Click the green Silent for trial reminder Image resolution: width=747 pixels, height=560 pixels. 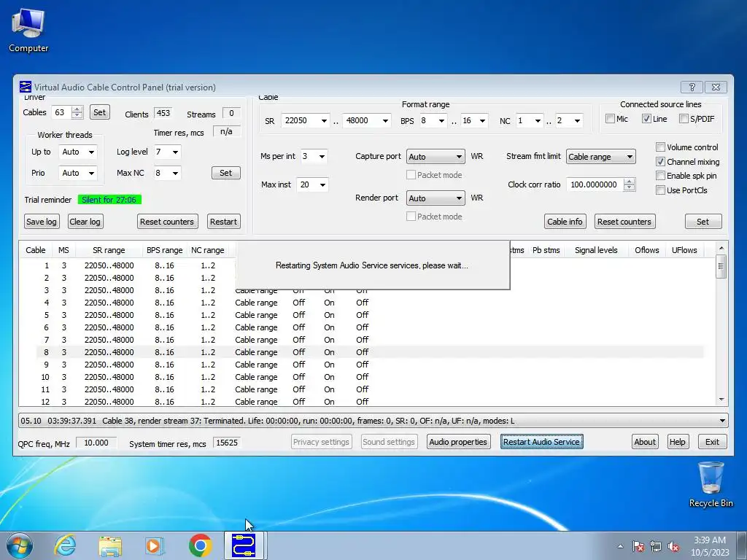(109, 200)
